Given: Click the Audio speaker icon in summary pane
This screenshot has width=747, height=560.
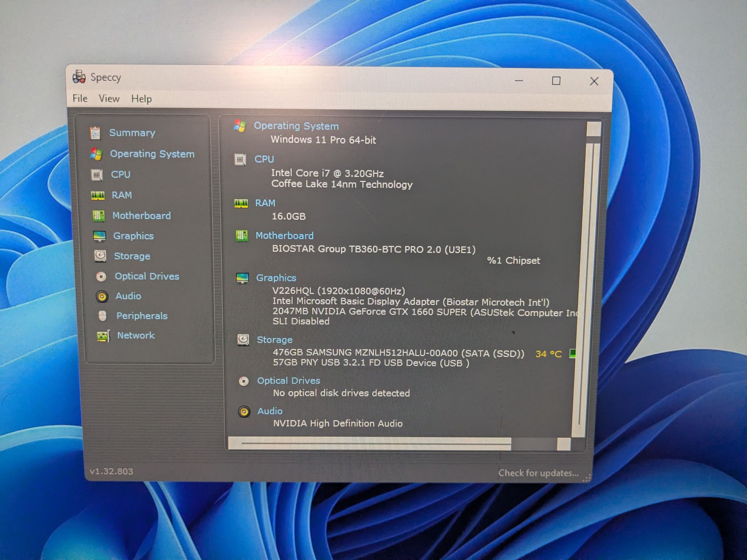Looking at the screenshot, I should click(x=244, y=412).
